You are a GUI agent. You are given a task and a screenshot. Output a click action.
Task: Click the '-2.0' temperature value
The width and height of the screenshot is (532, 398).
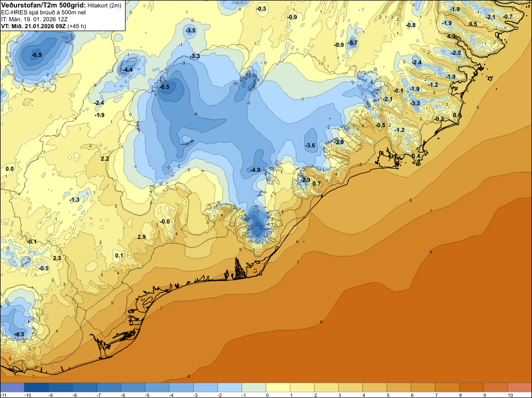339,142
